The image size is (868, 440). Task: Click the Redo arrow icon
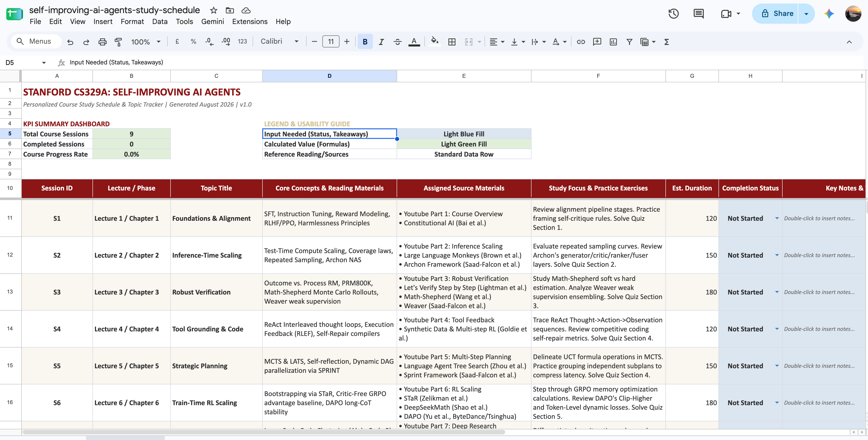pos(86,42)
